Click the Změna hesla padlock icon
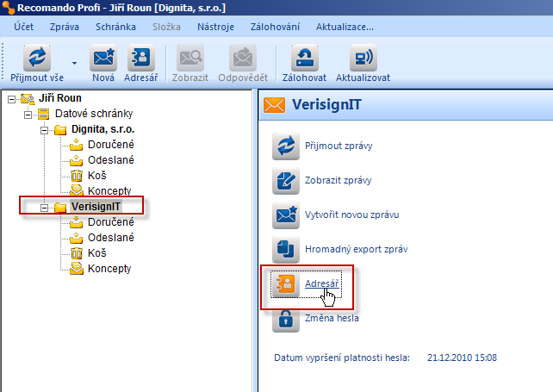 tap(286, 319)
